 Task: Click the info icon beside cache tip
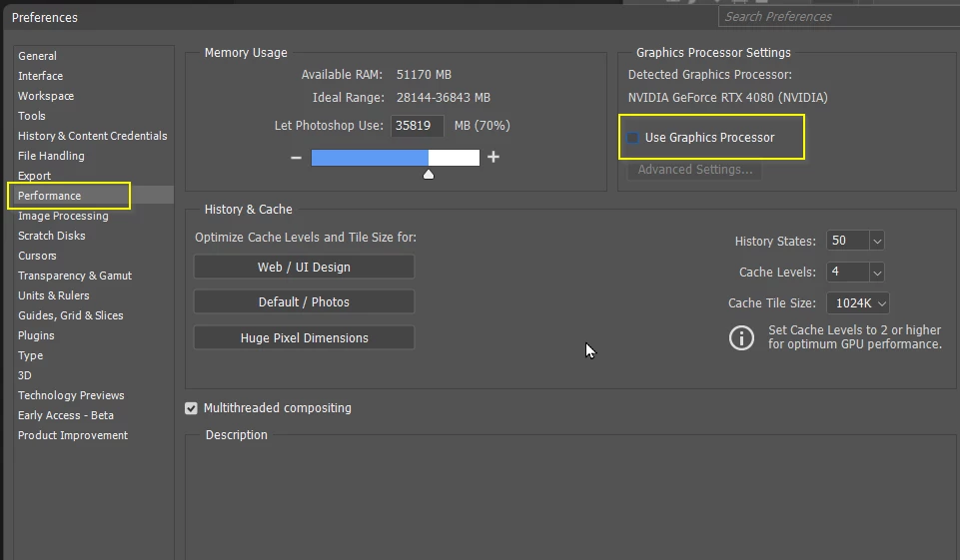(x=741, y=337)
